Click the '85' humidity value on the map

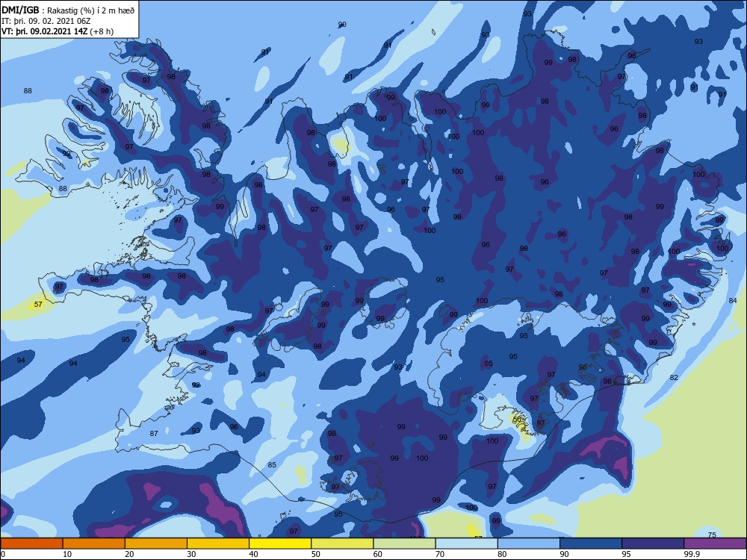coord(272,464)
